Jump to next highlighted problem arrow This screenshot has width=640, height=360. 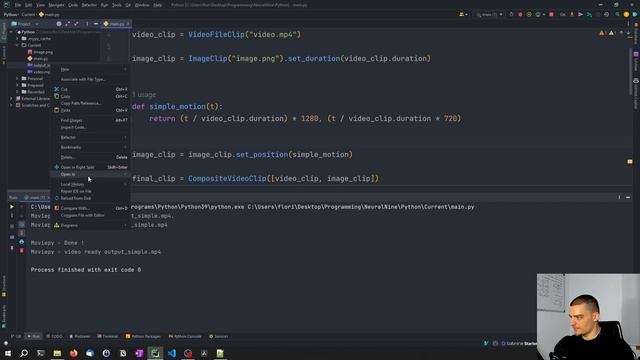click(x=628, y=33)
